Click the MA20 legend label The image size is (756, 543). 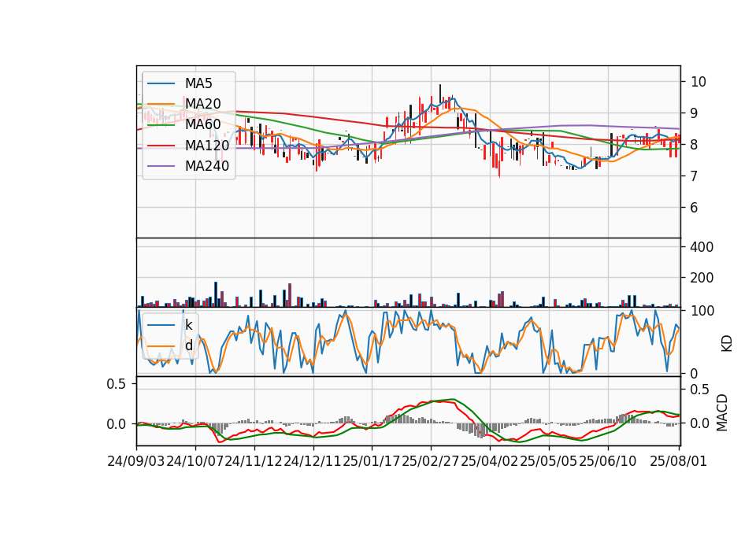[x=203, y=104]
